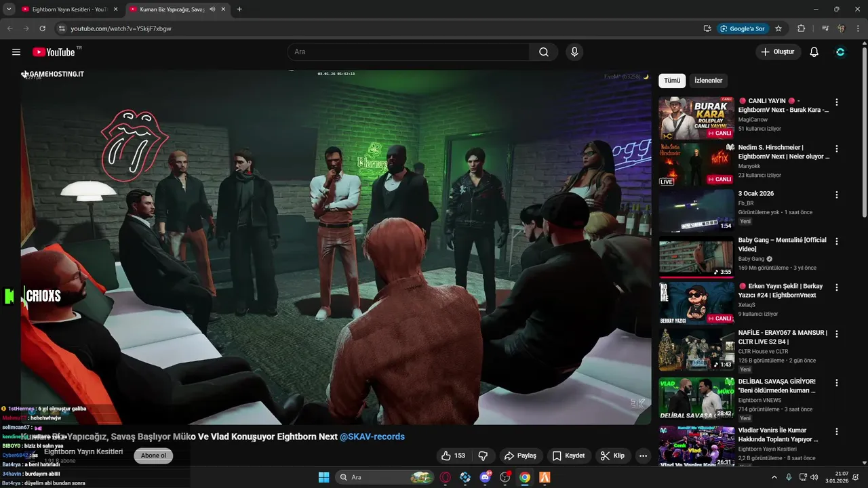Click the Google'a Sor lens button
Image resolution: width=868 pixels, height=488 pixels.
click(x=743, y=28)
